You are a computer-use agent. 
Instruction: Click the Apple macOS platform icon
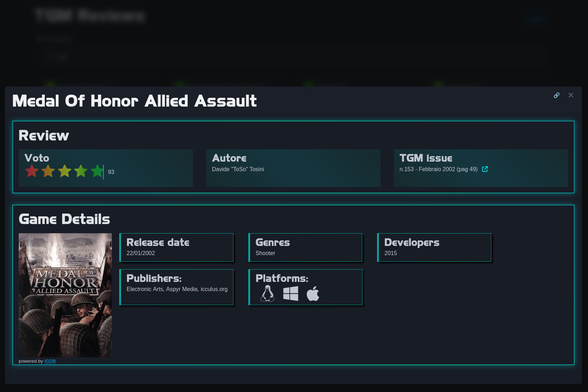point(313,293)
